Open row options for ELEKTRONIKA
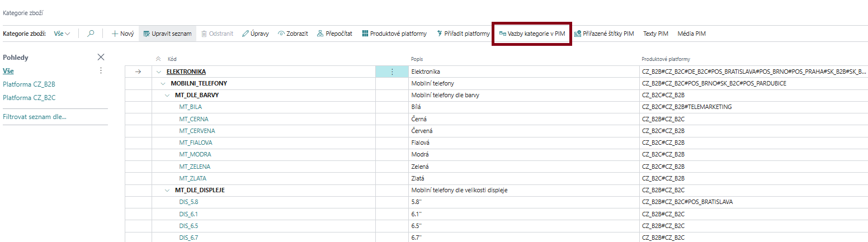The height and width of the screenshot is (242, 868). 391,72
